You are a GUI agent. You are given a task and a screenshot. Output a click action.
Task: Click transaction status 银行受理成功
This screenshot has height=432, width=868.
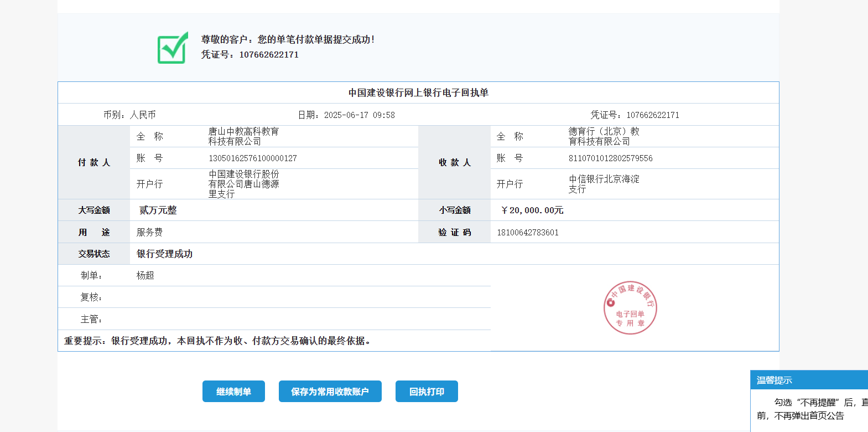(x=164, y=254)
